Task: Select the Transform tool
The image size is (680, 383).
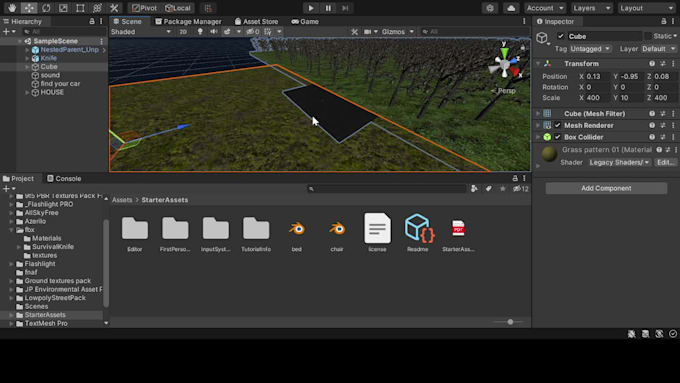Action: click(97, 8)
